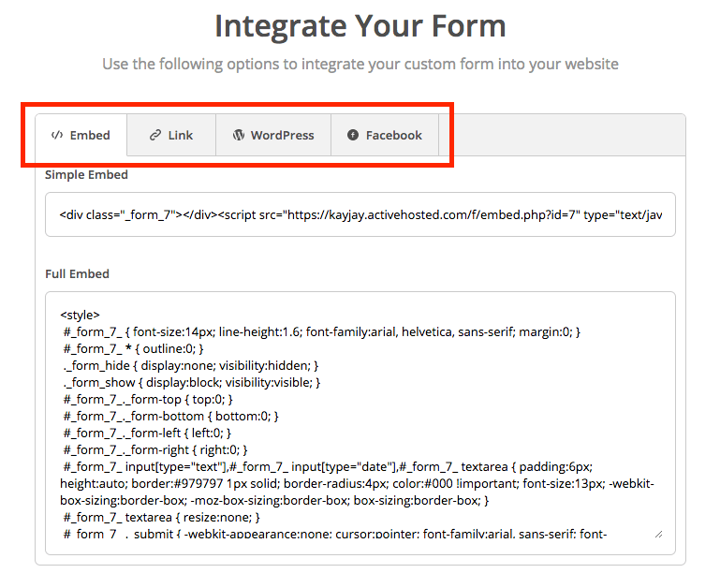Select the WordPress tab
Viewport: 720px width, 588px height.
(x=273, y=135)
